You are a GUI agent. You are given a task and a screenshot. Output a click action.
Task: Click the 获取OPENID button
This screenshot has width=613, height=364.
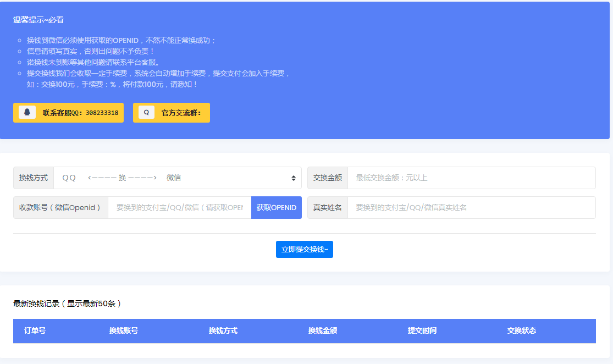click(277, 208)
